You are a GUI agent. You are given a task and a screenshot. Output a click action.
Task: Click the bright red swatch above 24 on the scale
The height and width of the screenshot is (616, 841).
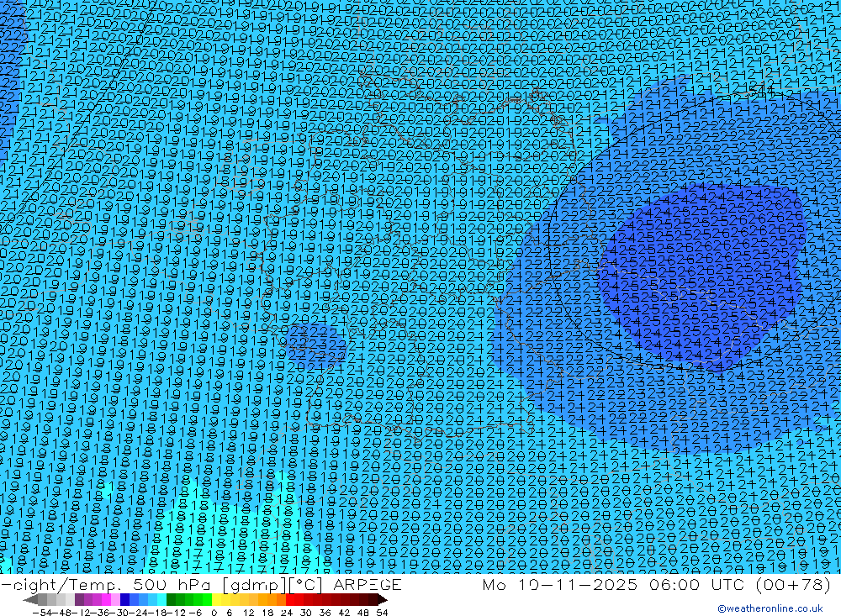click(x=290, y=600)
